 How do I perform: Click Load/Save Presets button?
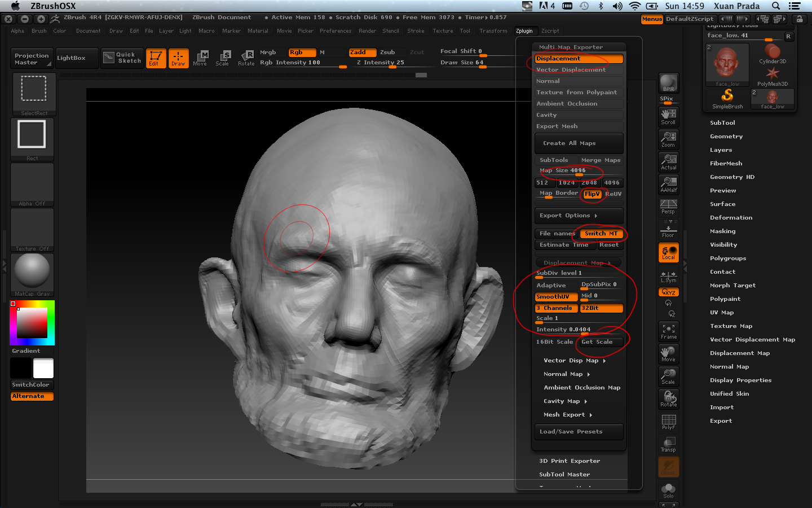coord(579,431)
